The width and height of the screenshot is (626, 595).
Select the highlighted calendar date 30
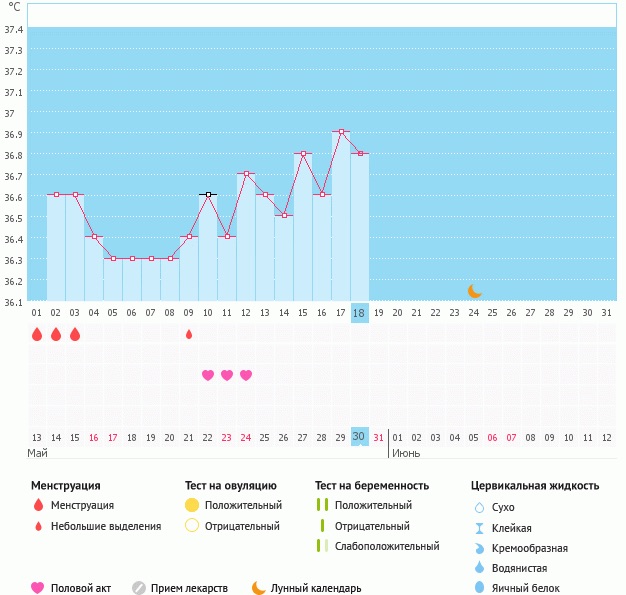pos(360,437)
